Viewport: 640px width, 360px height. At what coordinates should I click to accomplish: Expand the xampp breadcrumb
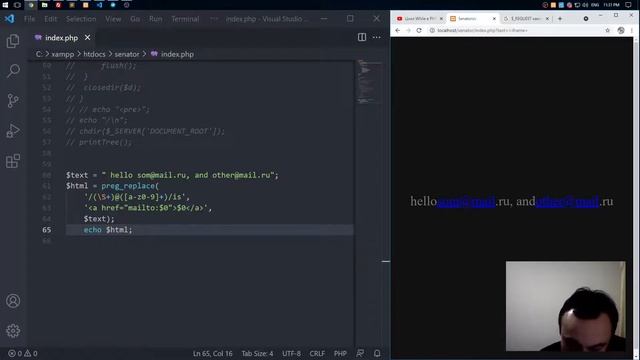[63, 54]
